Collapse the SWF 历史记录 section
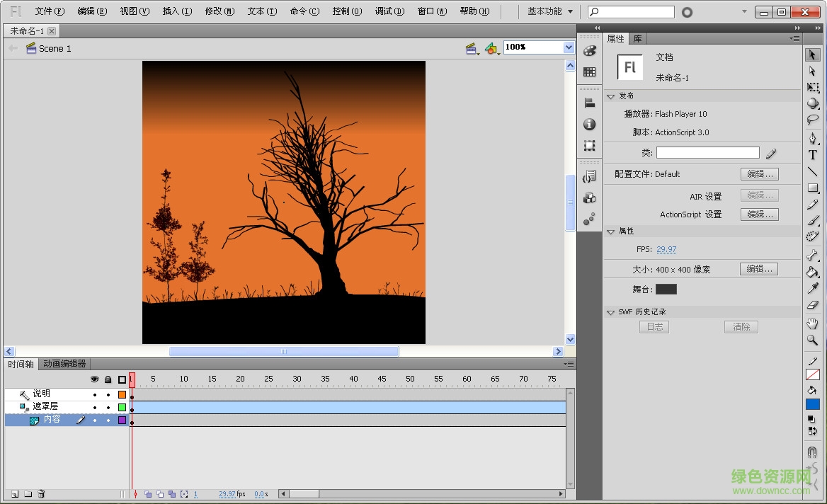827x504 pixels. (610, 311)
